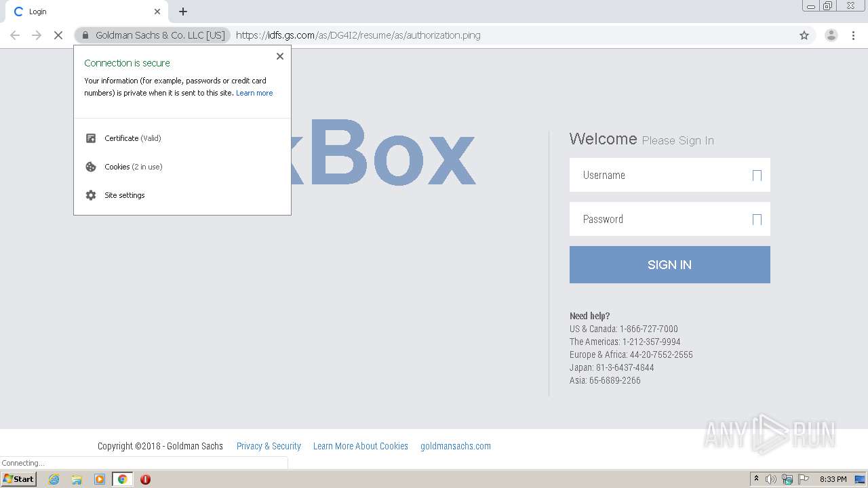Image resolution: width=868 pixels, height=488 pixels.
Task: Open the Chrome profile avatar
Action: pos(831,35)
